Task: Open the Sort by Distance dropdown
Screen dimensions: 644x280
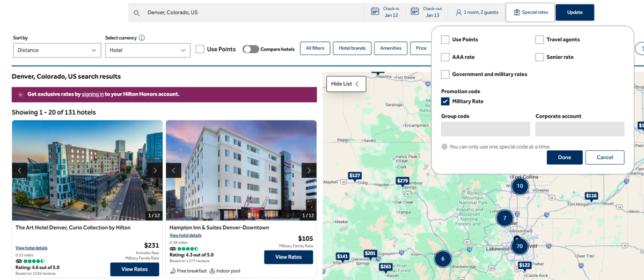Action: [x=56, y=50]
